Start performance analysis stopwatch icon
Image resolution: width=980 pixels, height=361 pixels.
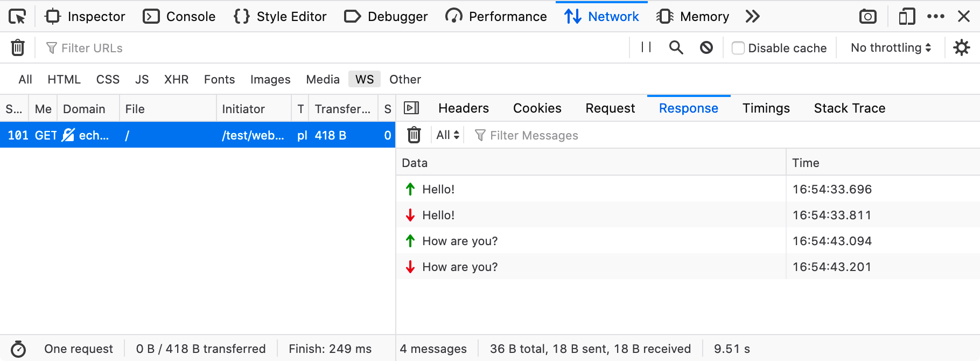click(x=18, y=349)
